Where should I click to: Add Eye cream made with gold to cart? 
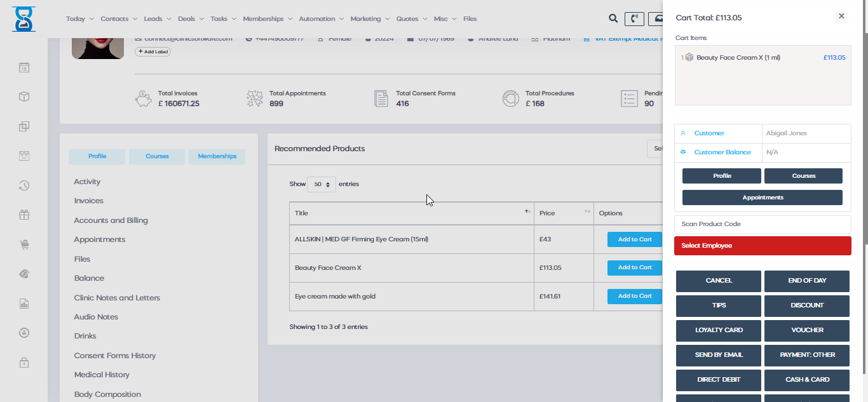coord(634,296)
